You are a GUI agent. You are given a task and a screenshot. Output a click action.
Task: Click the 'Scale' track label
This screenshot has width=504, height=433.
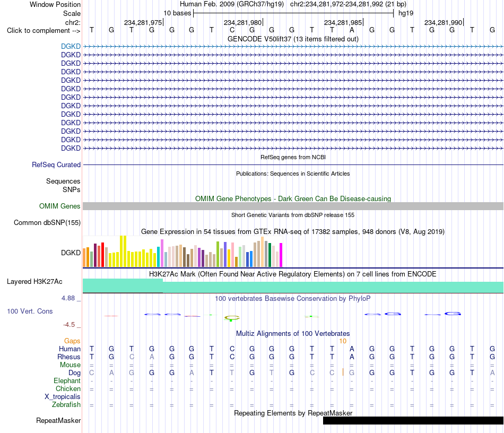(72, 13)
